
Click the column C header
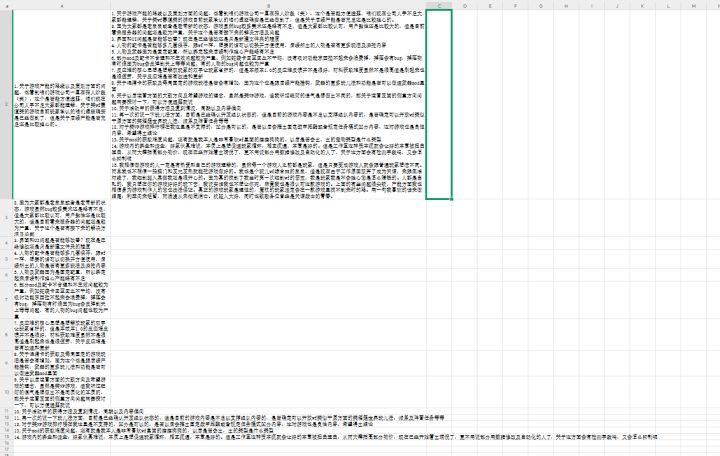(439, 6)
